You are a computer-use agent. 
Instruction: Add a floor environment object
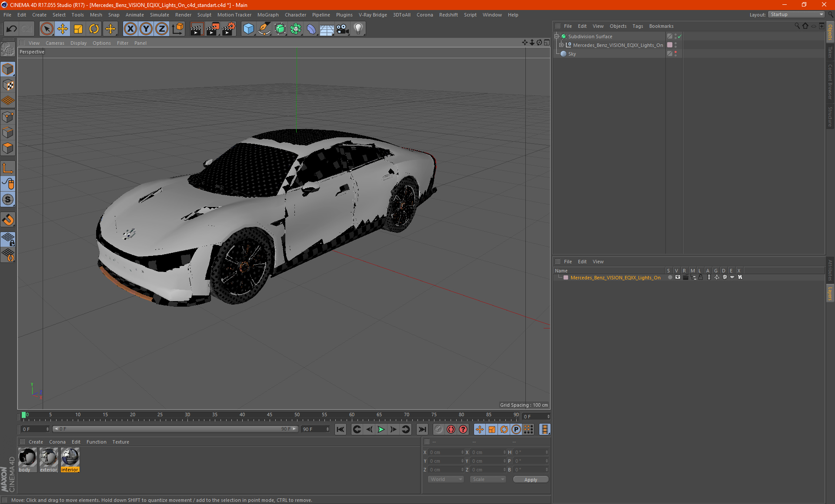(x=327, y=29)
